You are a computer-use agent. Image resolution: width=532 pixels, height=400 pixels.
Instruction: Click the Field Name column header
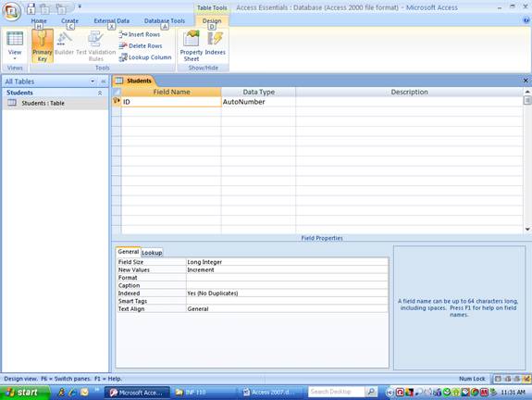coord(171,92)
